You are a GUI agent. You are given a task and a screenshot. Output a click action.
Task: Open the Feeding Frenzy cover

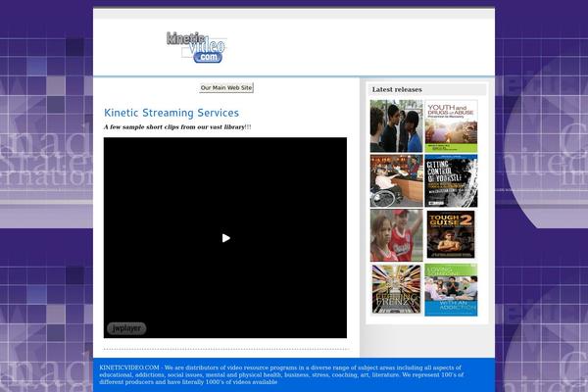click(x=396, y=289)
